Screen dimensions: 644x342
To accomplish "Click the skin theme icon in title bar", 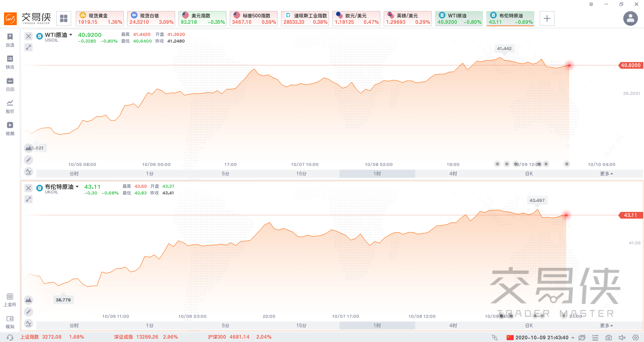I will click(591, 4).
